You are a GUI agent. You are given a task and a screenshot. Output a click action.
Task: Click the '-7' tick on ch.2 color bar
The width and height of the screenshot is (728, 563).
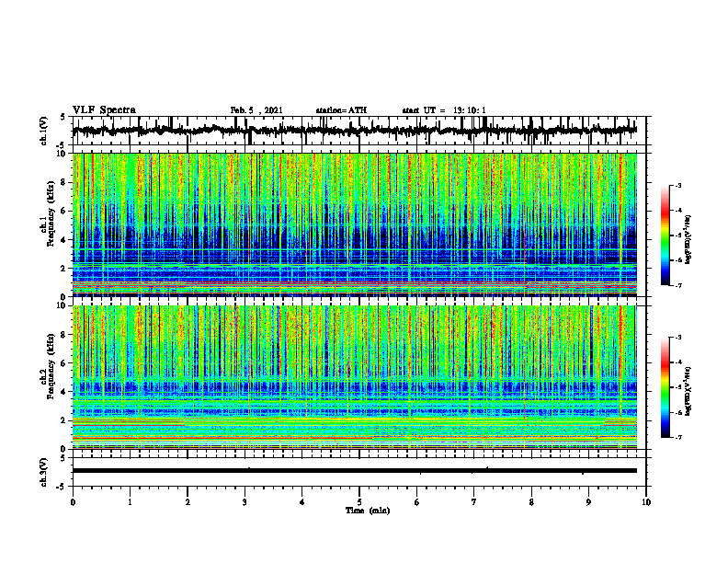678,438
